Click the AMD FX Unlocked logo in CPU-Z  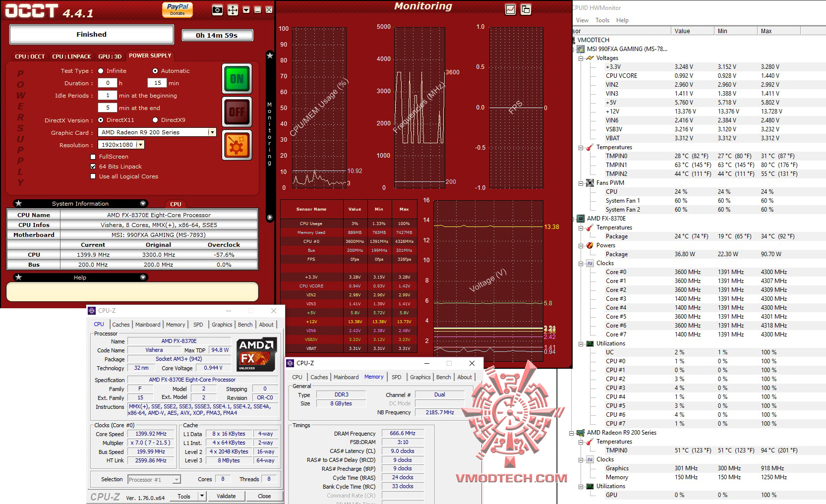[256, 354]
